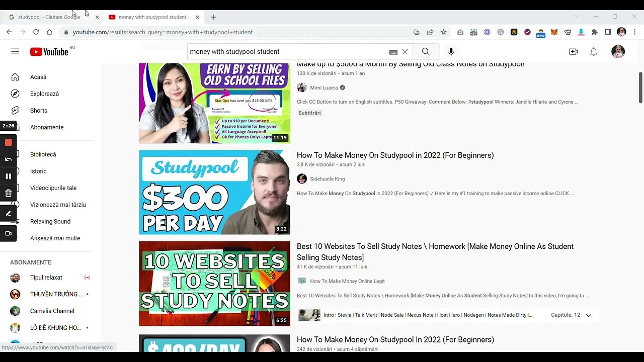Open the YouTube hamburger guide menu
644x362 pixels.
(x=15, y=52)
